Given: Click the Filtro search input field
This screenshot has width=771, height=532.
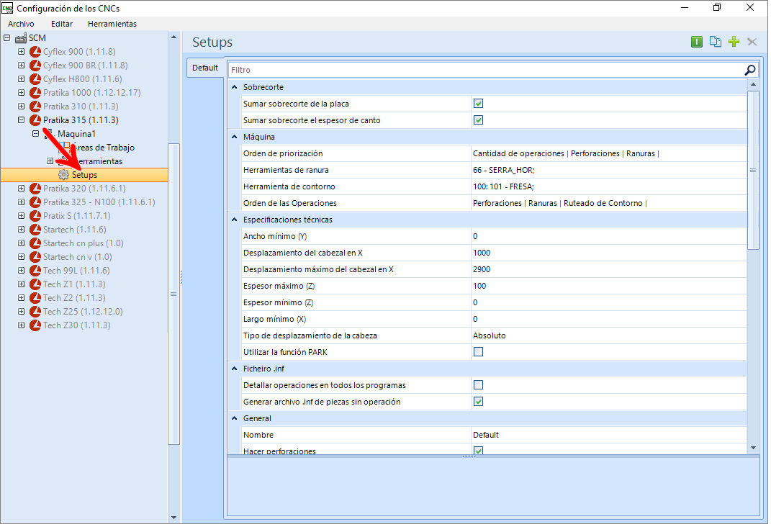Looking at the screenshot, I should click(486, 70).
